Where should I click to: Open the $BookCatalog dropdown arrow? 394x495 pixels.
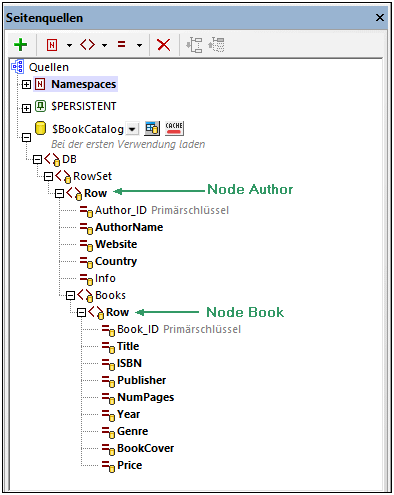(x=132, y=129)
